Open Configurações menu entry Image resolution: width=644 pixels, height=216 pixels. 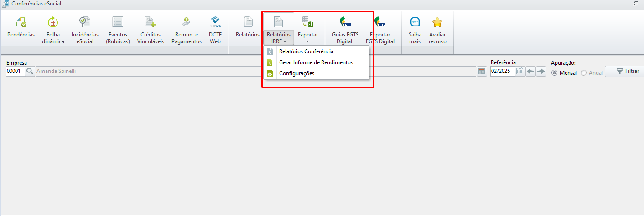316,73
